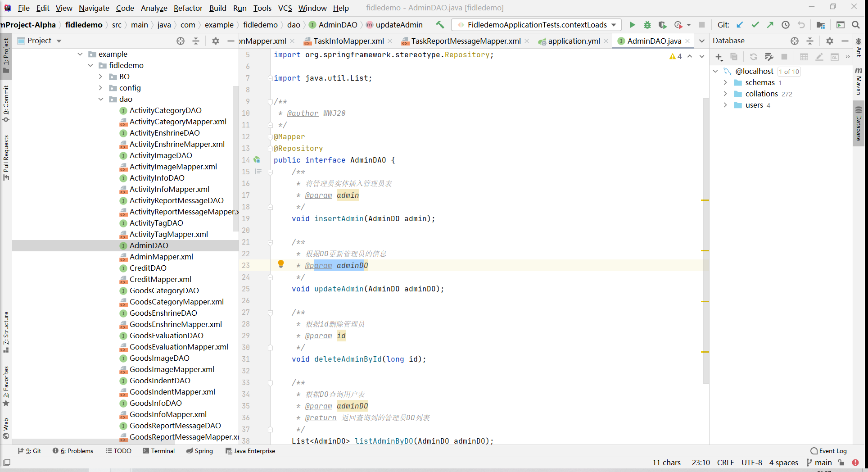Expand the config folder
This screenshot has width=868, height=472.
(101, 88)
